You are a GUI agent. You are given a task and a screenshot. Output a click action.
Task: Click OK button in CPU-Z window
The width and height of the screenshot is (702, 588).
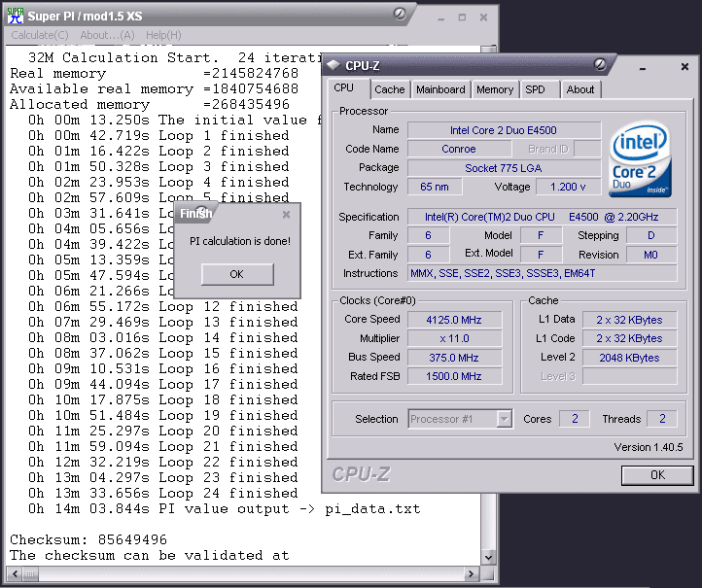click(657, 475)
